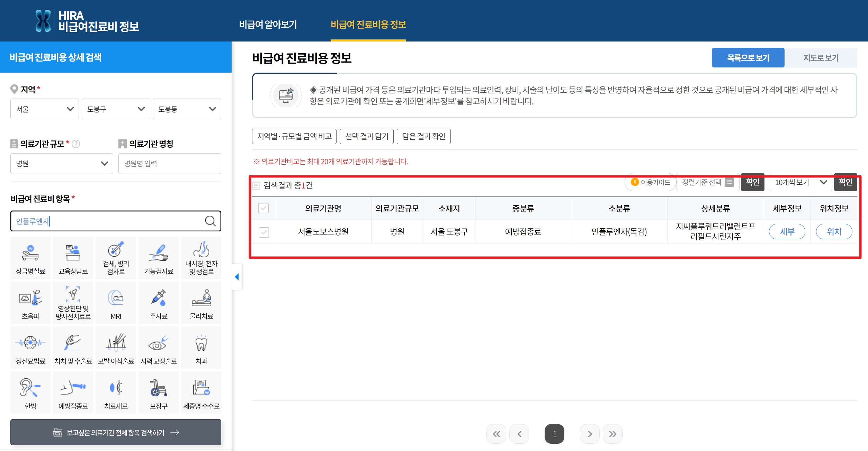The height and width of the screenshot is (451, 868).
Task: Select the MRI category icon
Action: point(116,303)
